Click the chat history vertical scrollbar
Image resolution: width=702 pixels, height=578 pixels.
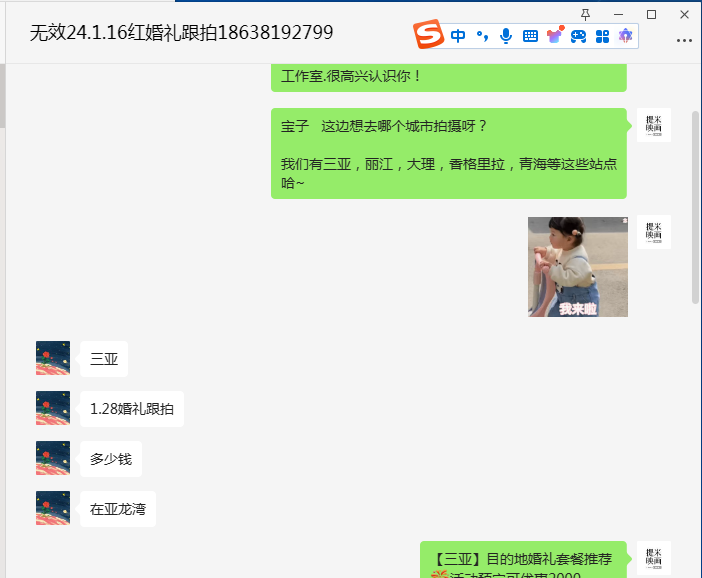click(695, 207)
